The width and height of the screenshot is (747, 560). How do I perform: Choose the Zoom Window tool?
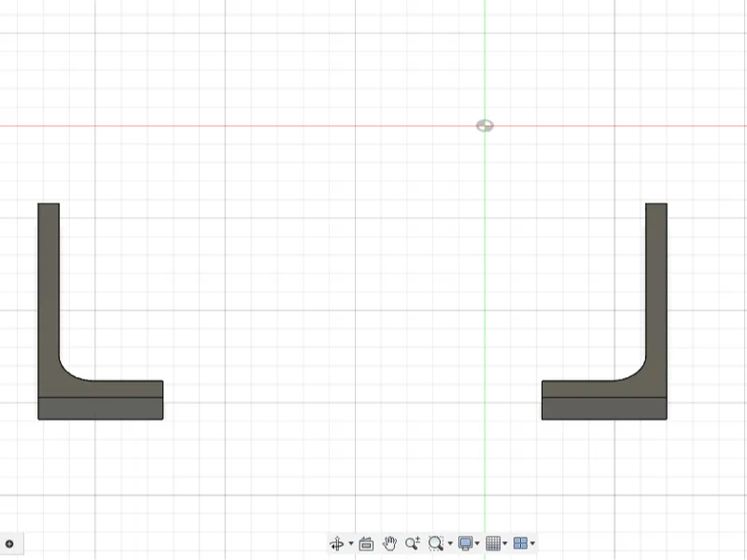point(435,543)
